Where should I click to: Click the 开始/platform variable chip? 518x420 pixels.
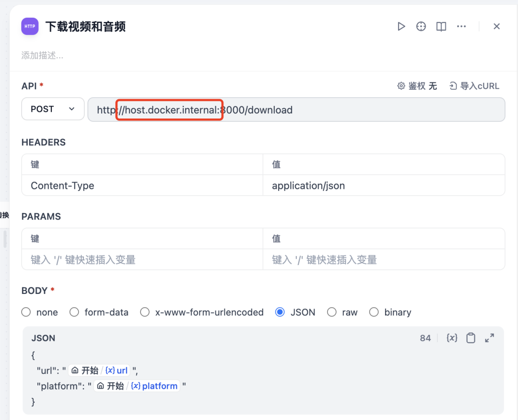[137, 385]
